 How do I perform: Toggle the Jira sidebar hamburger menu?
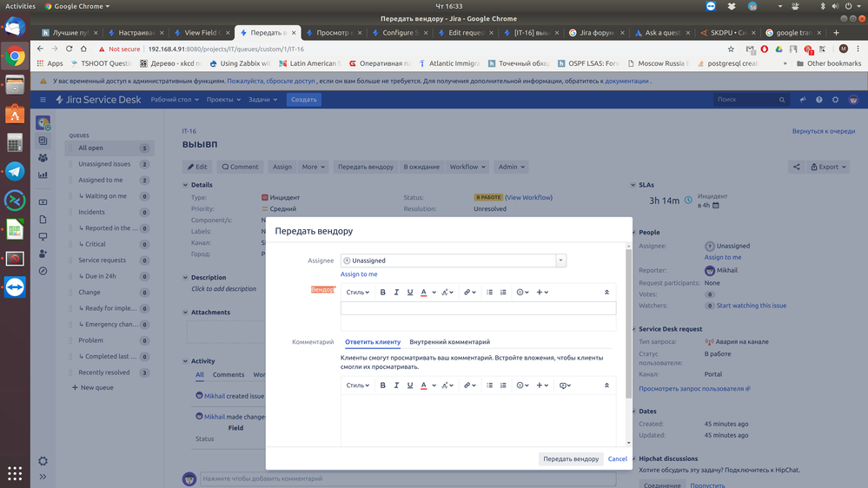43,100
